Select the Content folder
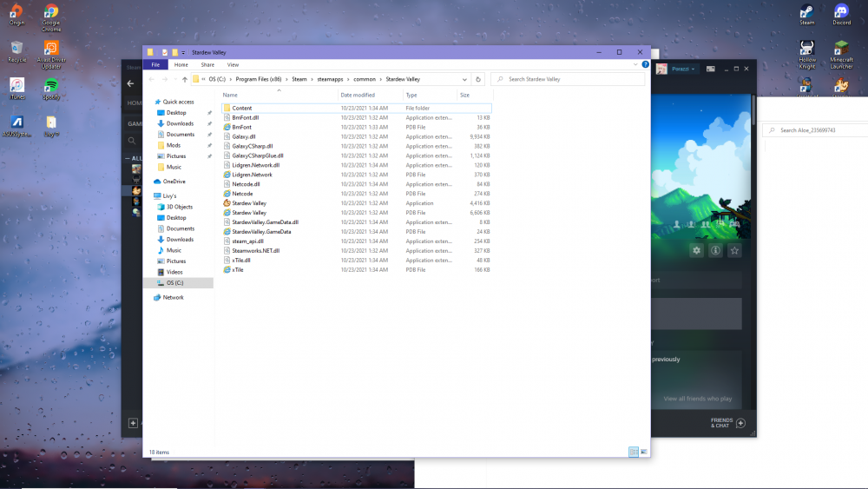Viewport: 868px width, 489px height. click(357, 108)
